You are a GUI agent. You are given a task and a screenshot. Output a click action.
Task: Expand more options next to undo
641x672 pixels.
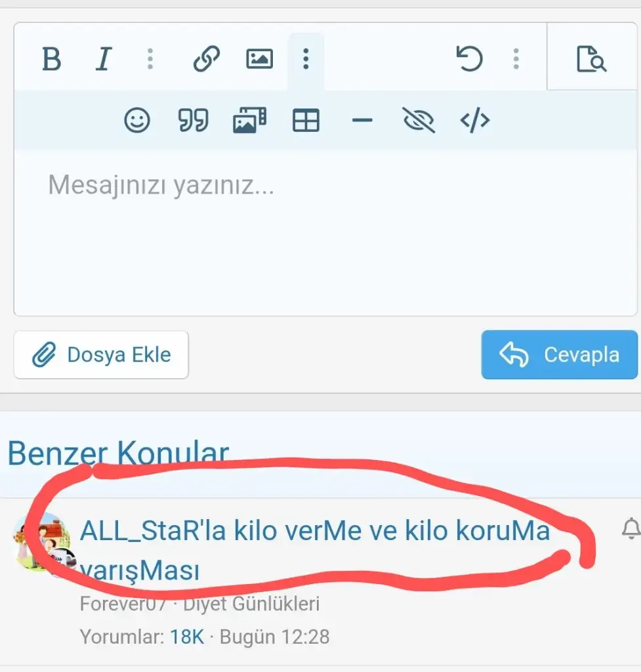pyautogui.click(x=516, y=58)
